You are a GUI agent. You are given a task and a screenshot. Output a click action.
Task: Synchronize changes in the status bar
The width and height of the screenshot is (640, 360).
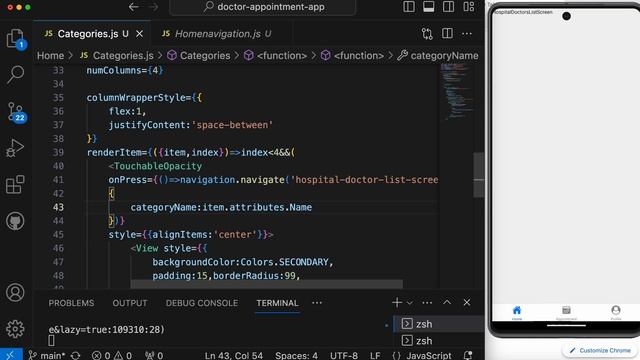point(76,355)
